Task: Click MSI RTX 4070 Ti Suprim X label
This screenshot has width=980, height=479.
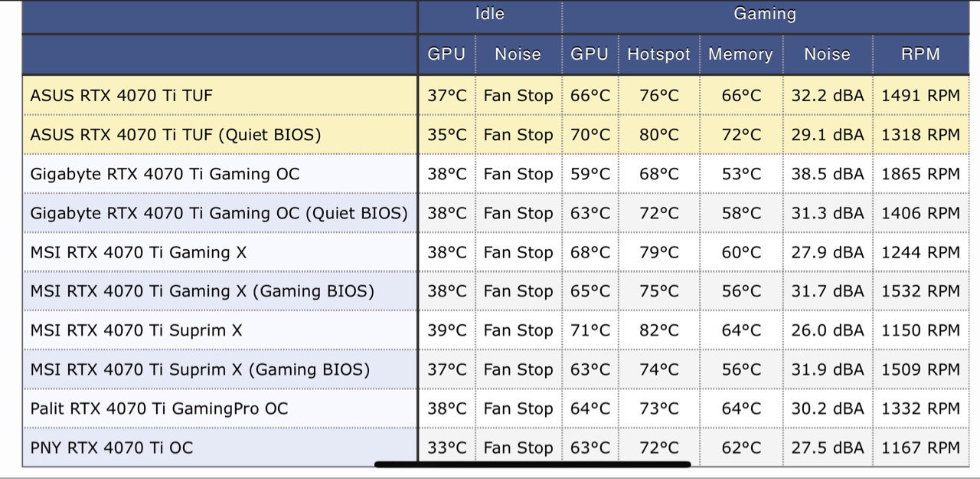Action: coord(136,330)
